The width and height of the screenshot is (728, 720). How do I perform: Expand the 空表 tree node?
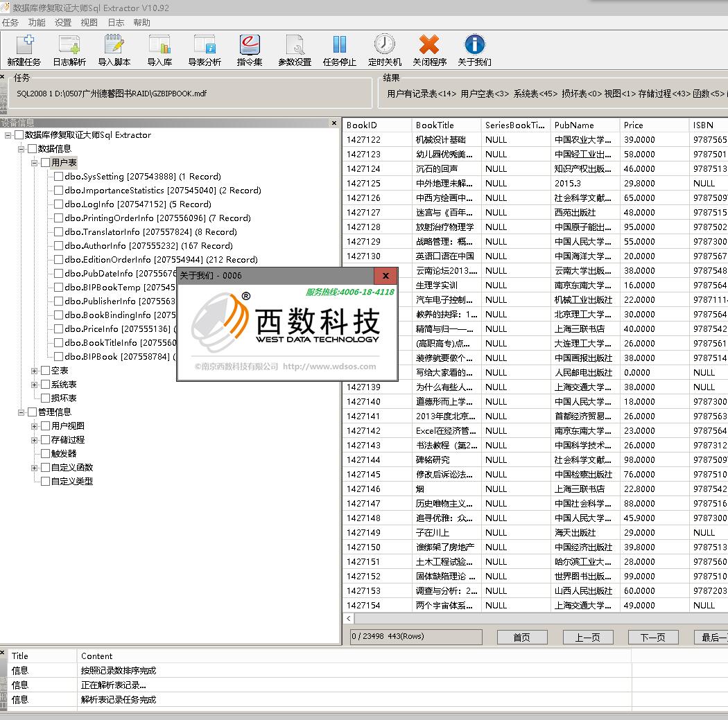[x=34, y=371]
